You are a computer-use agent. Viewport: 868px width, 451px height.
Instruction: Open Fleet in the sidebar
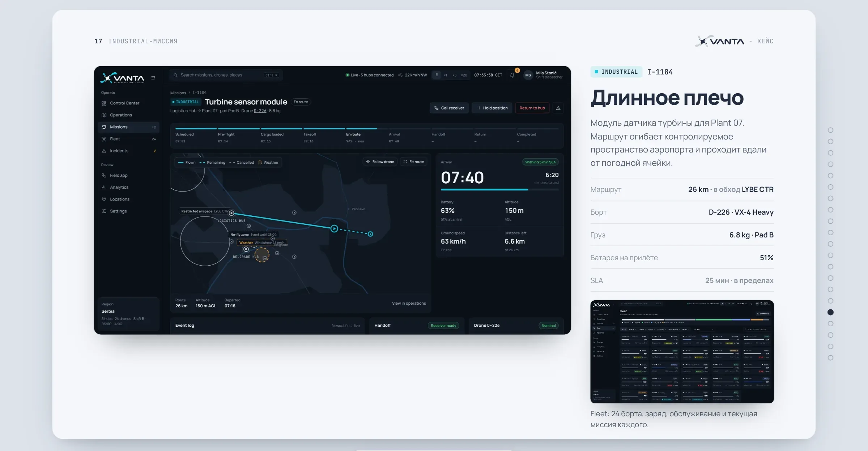[x=128, y=139]
